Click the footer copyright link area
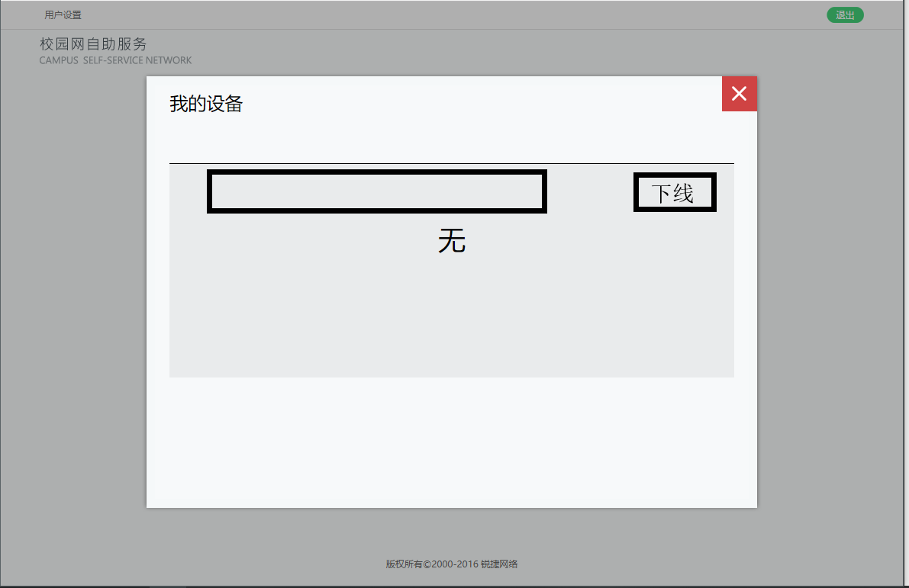Image resolution: width=909 pixels, height=588 pixels. click(x=452, y=564)
